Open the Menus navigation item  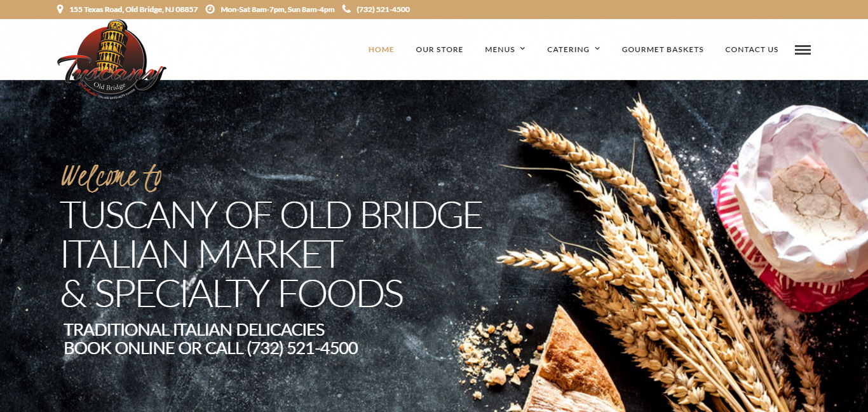click(x=500, y=50)
